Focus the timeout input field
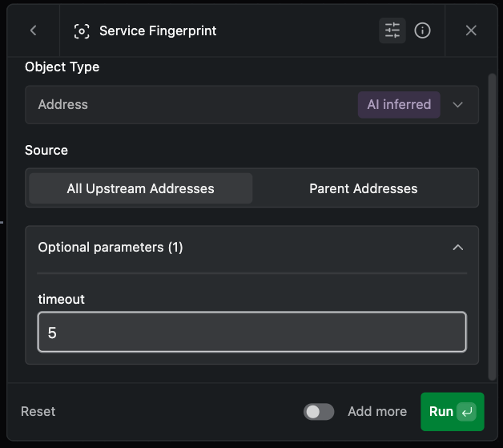 click(251, 332)
